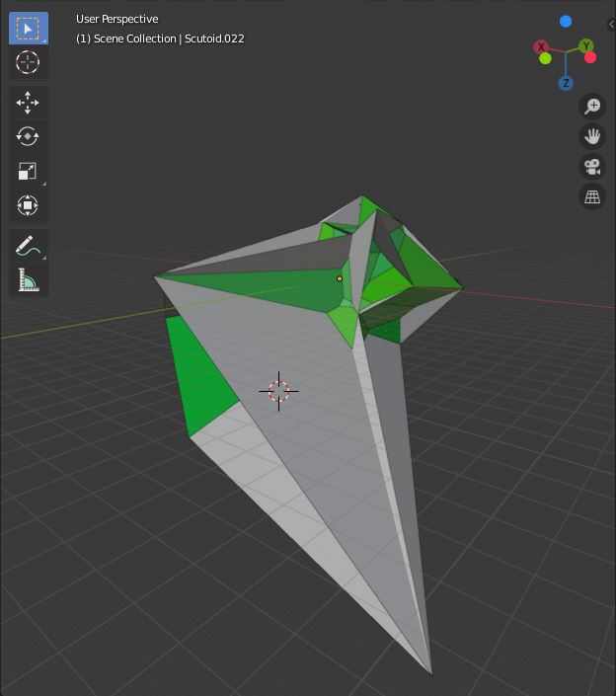This screenshot has height=696, width=616.
Task: Toggle camera view with camera icon
Action: point(592,167)
